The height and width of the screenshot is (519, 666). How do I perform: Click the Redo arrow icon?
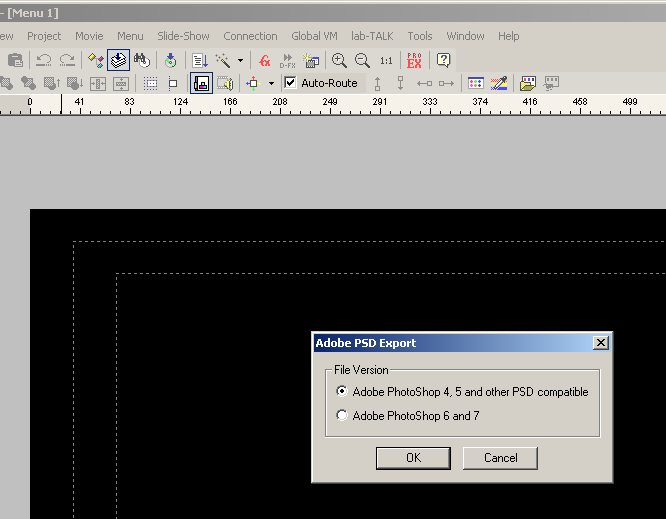[x=67, y=60]
